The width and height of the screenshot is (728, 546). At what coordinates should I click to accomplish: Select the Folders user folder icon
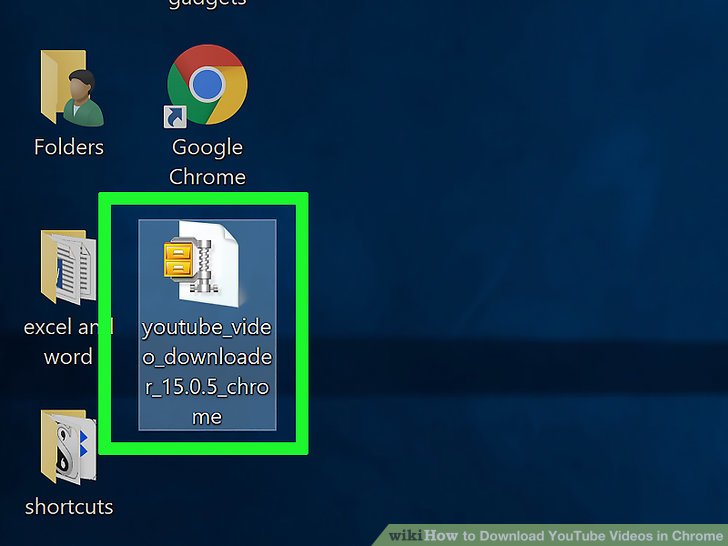[72, 88]
